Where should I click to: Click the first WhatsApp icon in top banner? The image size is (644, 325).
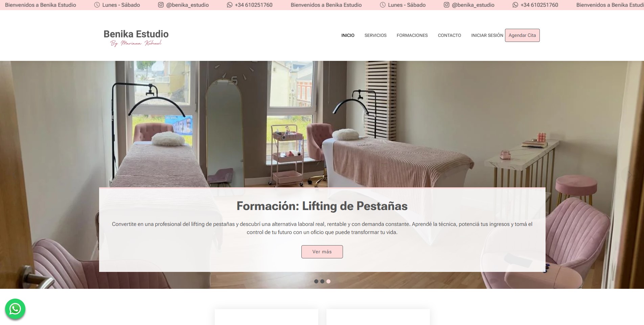230,5
